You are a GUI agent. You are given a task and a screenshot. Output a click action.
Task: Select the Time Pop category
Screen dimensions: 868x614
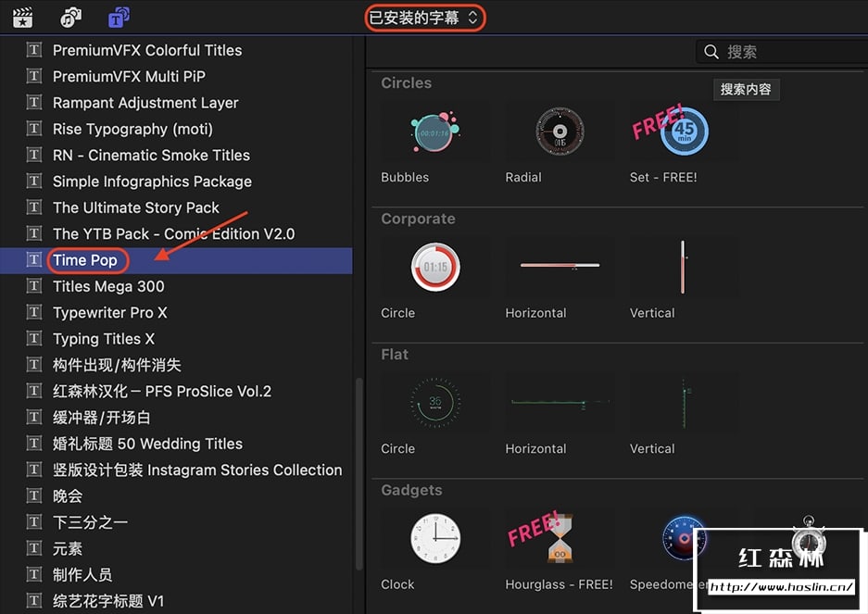click(x=176, y=260)
